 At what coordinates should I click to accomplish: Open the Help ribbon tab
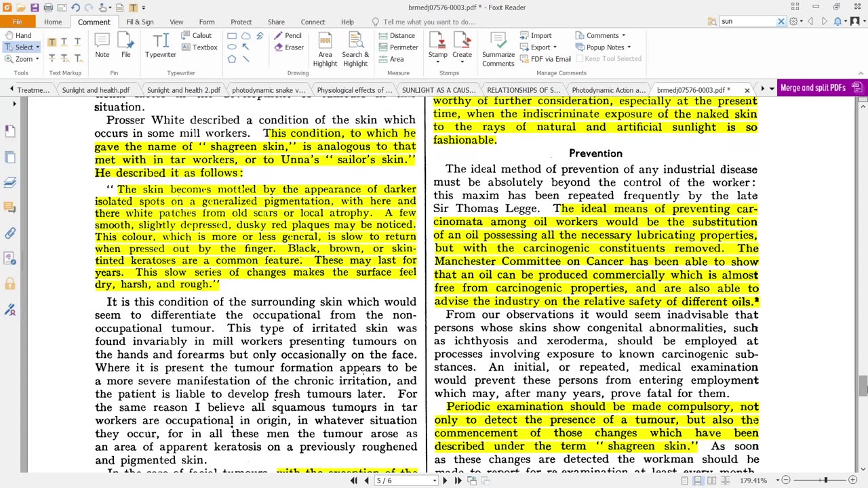(347, 22)
